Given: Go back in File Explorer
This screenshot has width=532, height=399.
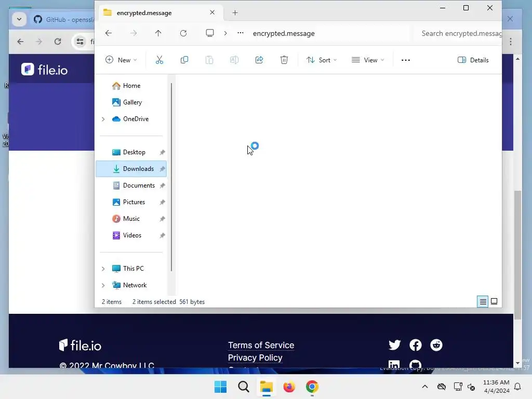Looking at the screenshot, I should pyautogui.click(x=109, y=33).
